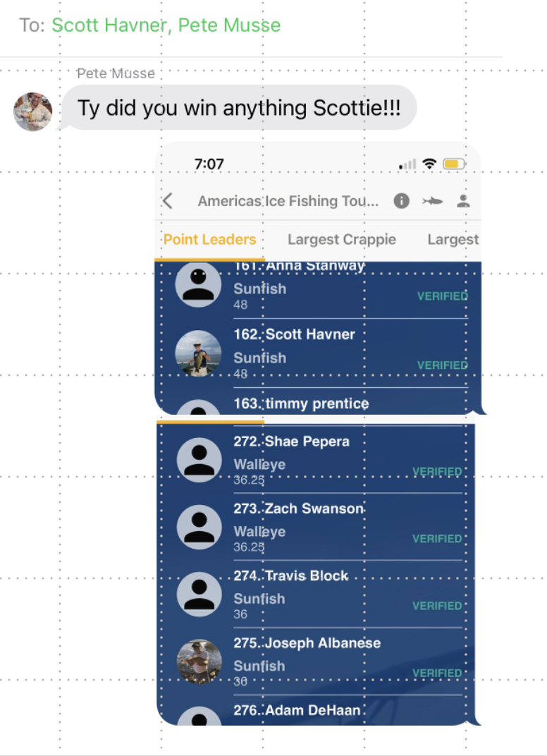Tap Travis Block's placeholder avatar
This screenshot has height=756, width=547.
(x=199, y=594)
